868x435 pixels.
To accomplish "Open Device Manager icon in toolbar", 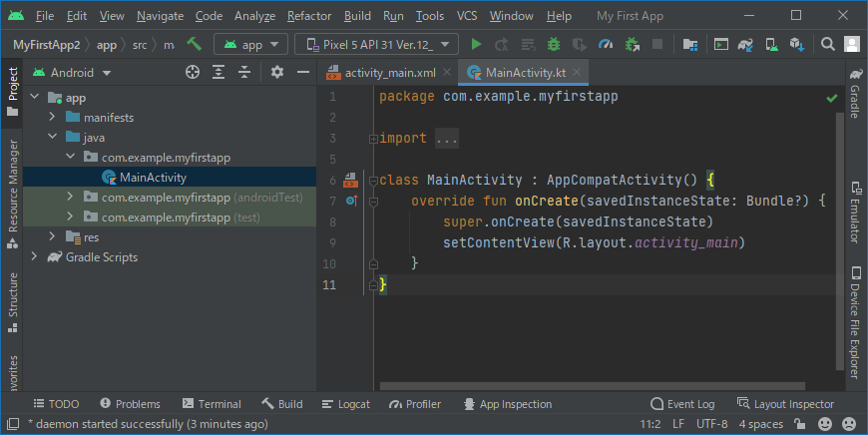I will pos(771,44).
